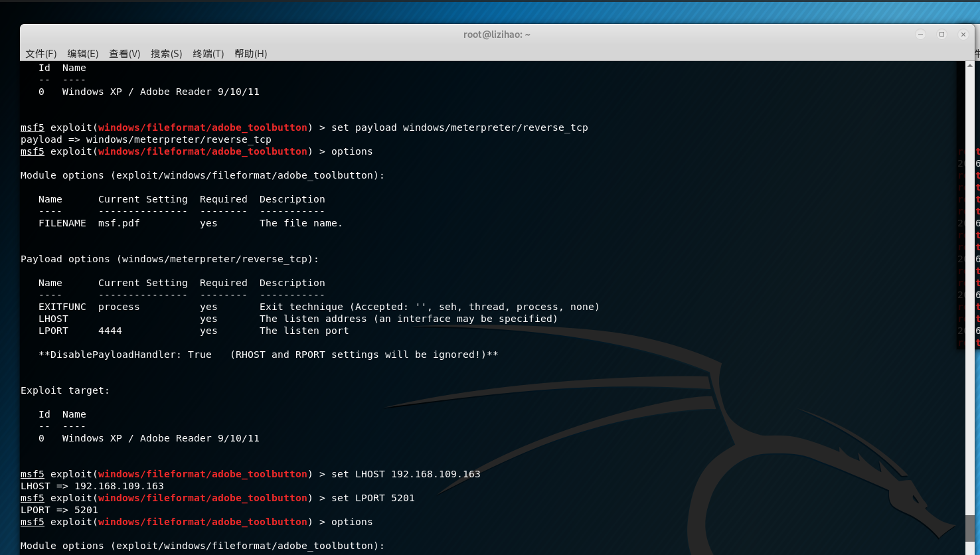Click the terminal title root@lizihao: ~
The height and width of the screenshot is (555, 980).
point(497,35)
